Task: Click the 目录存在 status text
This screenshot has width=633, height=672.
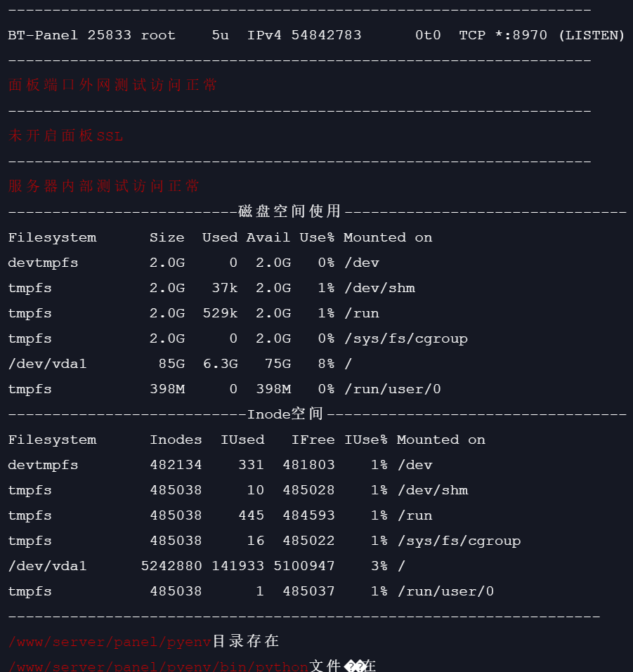Action: (x=246, y=641)
